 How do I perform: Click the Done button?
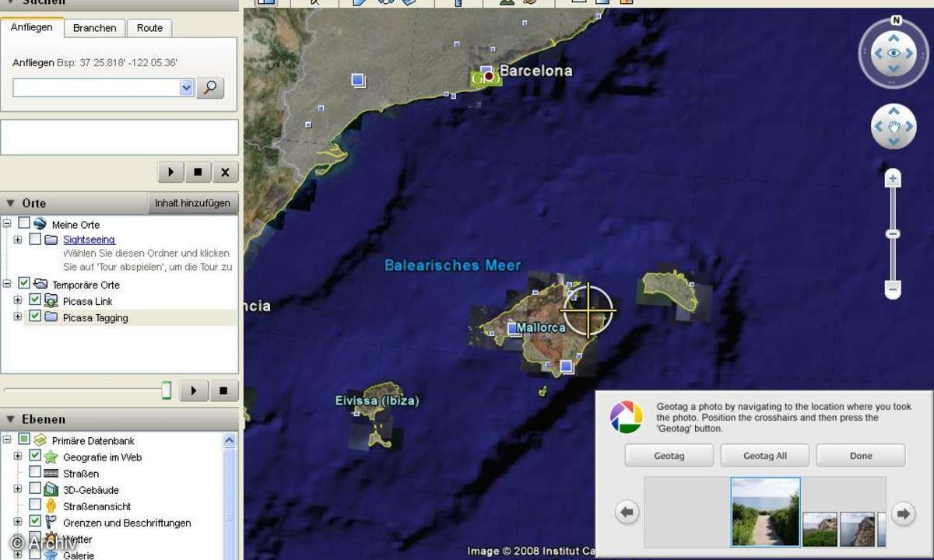point(861,456)
